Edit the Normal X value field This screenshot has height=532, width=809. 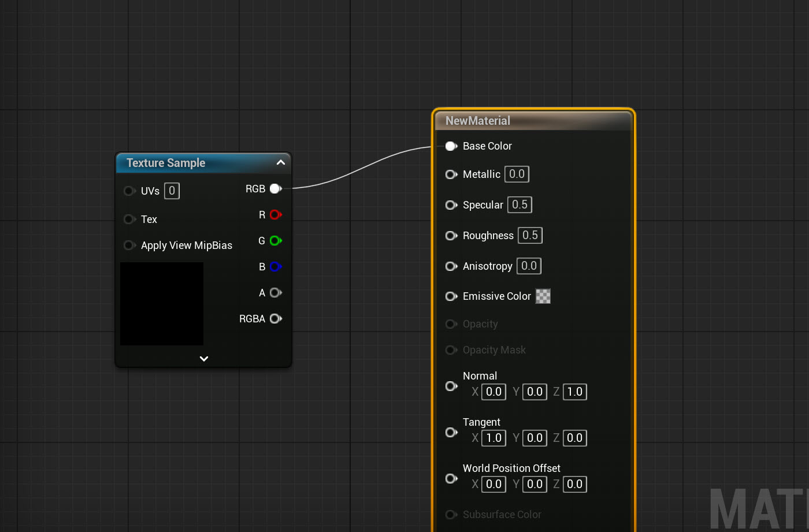(x=494, y=392)
